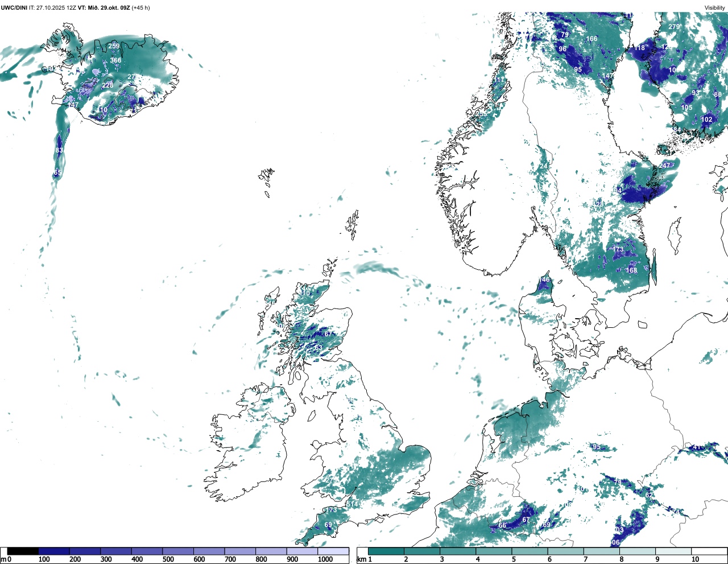This screenshot has width=728, height=564.
Task: Click the '2' tick label in km legend
Action: tap(406, 559)
